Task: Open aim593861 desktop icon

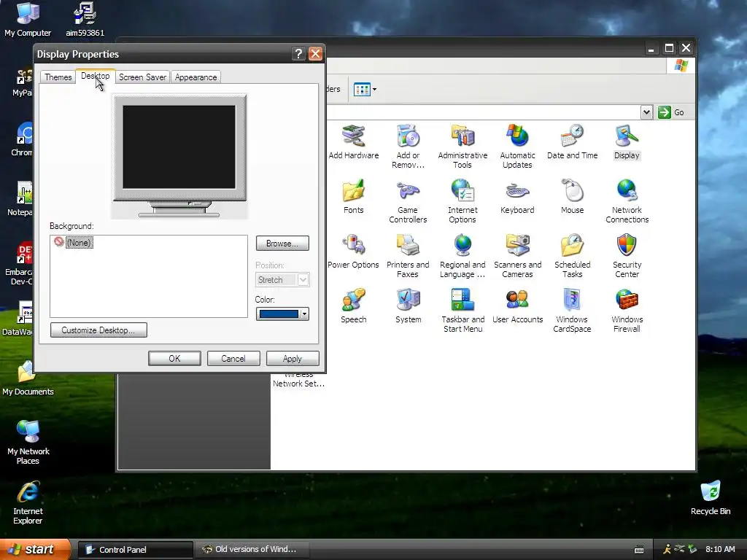Action: (85, 20)
